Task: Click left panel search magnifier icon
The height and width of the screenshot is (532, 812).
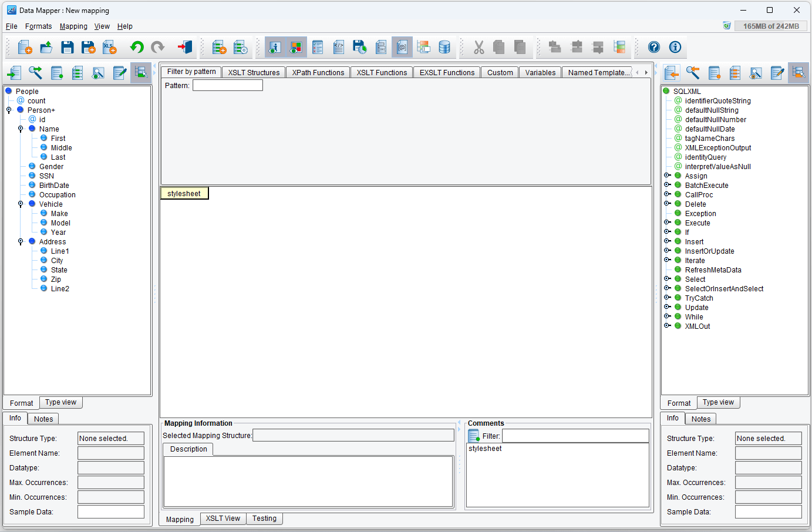Action: pos(35,73)
